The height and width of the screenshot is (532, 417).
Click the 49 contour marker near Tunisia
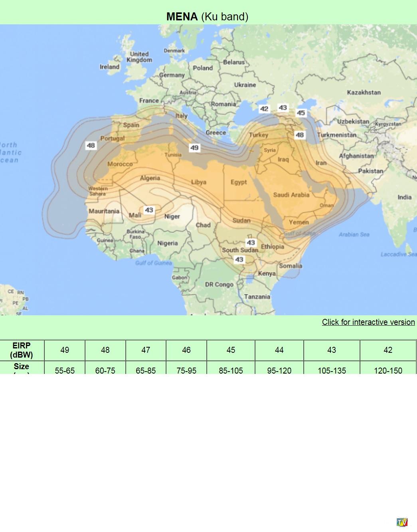point(194,148)
